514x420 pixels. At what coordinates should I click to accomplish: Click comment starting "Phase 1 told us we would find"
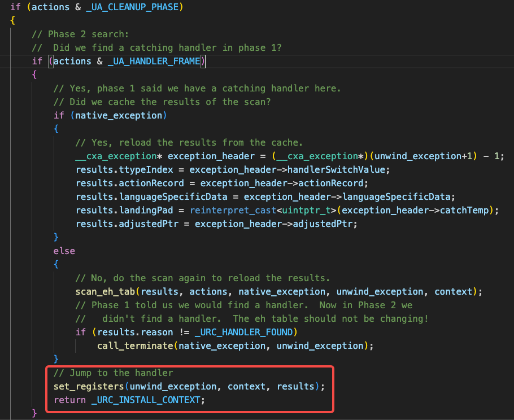point(244,305)
